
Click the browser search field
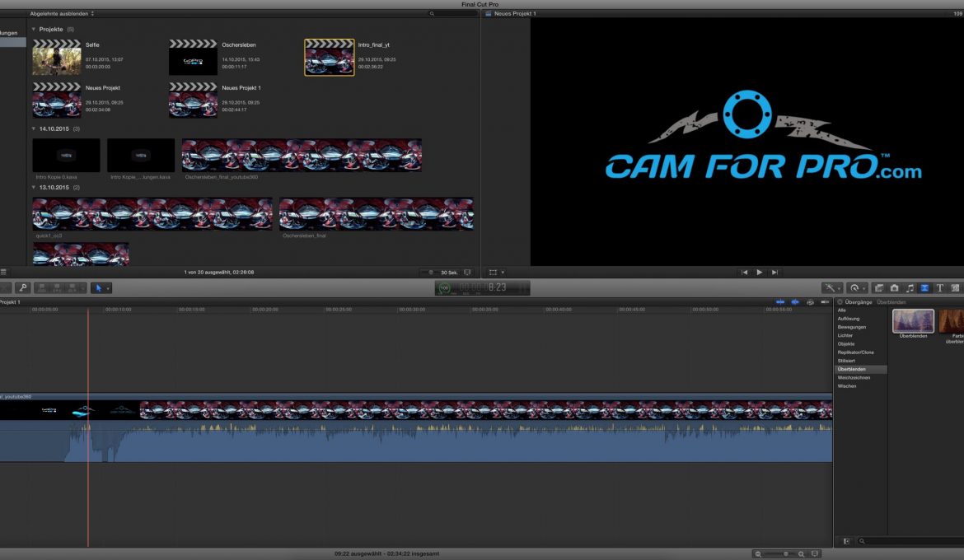pos(453,13)
